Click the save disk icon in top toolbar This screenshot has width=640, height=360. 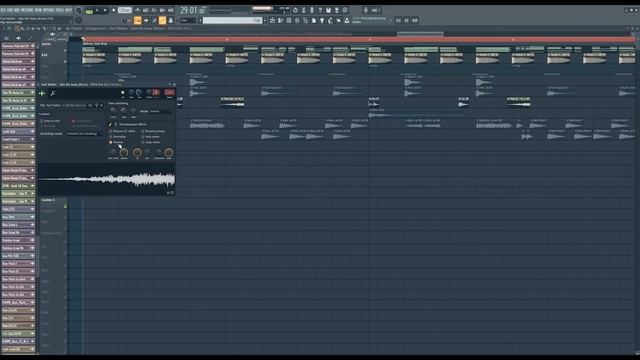pos(328,10)
